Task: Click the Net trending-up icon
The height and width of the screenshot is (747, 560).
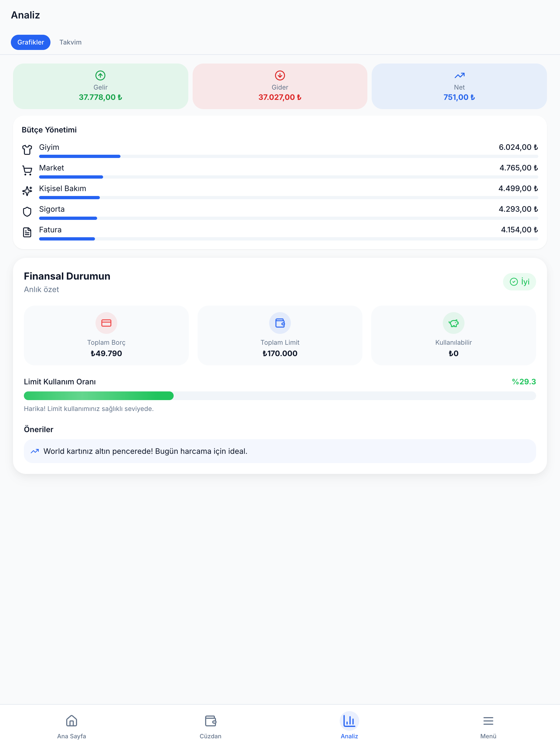Action: (459, 75)
